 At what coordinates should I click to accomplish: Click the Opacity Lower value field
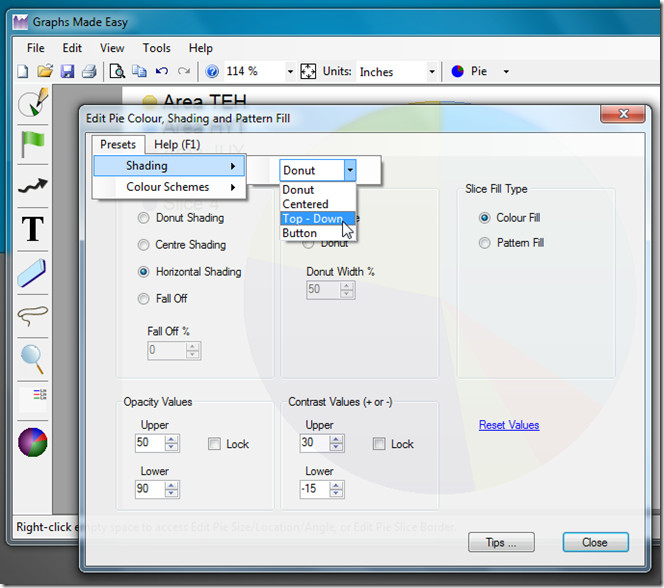coord(149,489)
